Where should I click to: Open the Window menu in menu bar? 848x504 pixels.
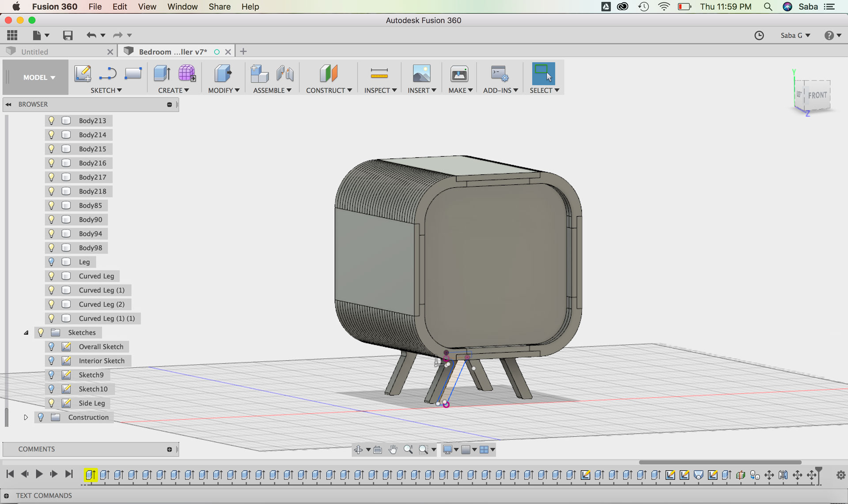[x=182, y=7]
